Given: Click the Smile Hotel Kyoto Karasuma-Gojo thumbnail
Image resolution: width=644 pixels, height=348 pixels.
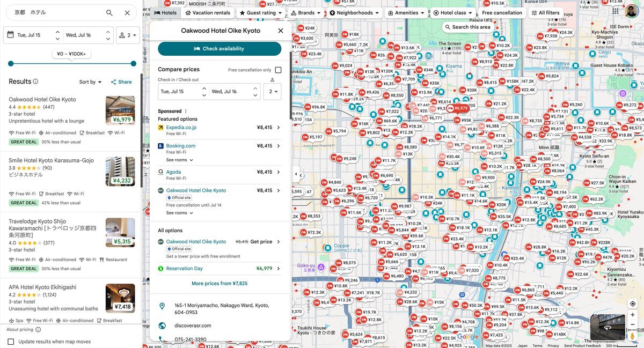Looking at the screenshot, I should point(120,171).
